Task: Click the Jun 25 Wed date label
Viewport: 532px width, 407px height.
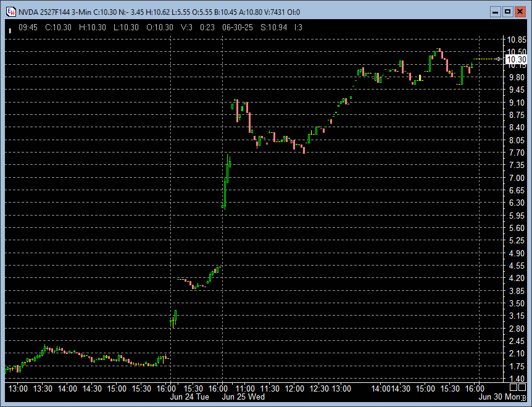Action: tap(243, 397)
